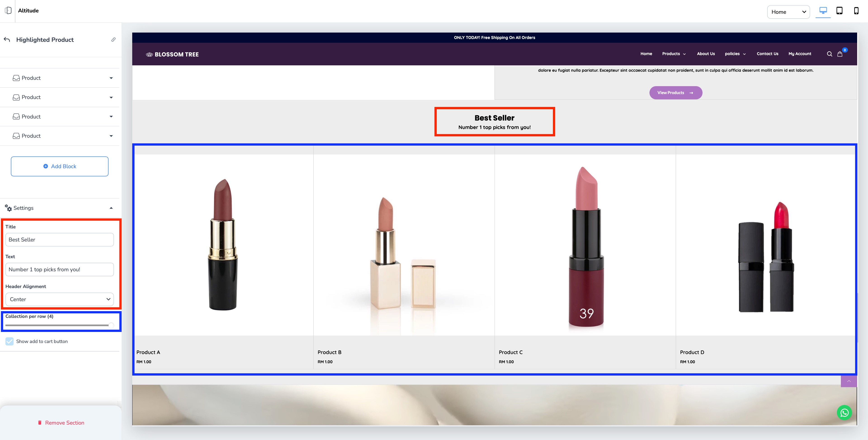Click link icon beside Highlighted Product
This screenshot has width=868, height=440.
[x=113, y=39]
